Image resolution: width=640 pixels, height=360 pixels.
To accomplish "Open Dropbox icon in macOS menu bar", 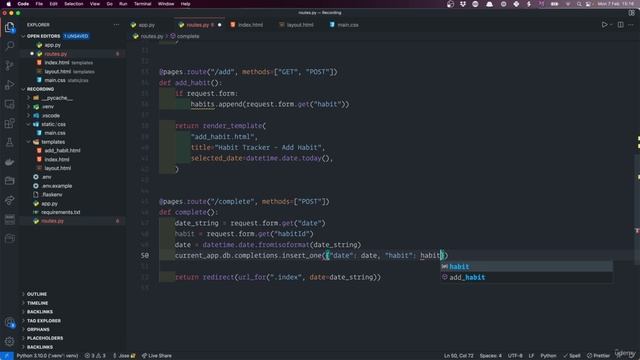I will tap(462, 4).
